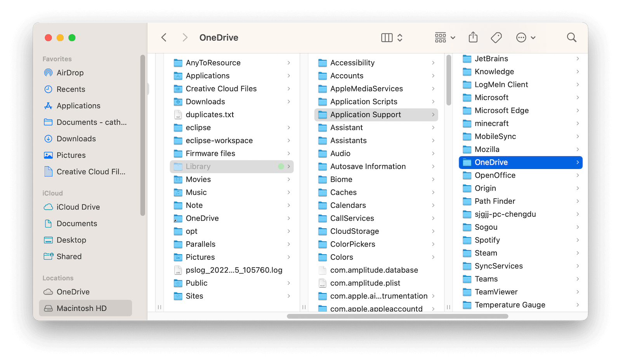The image size is (621, 364).
Task: Expand Application Support chevron
Action: coord(433,115)
